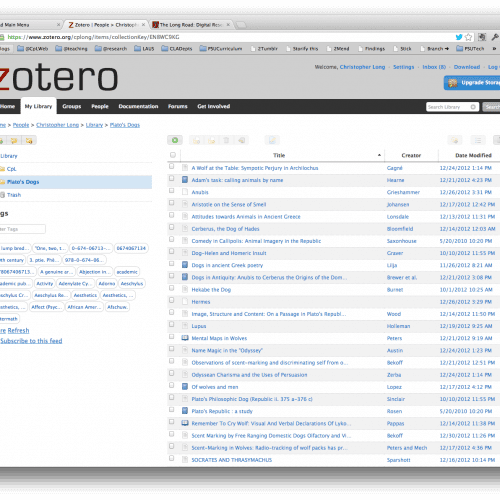
Task: Sort the table by Creator column
Action: pos(411,155)
